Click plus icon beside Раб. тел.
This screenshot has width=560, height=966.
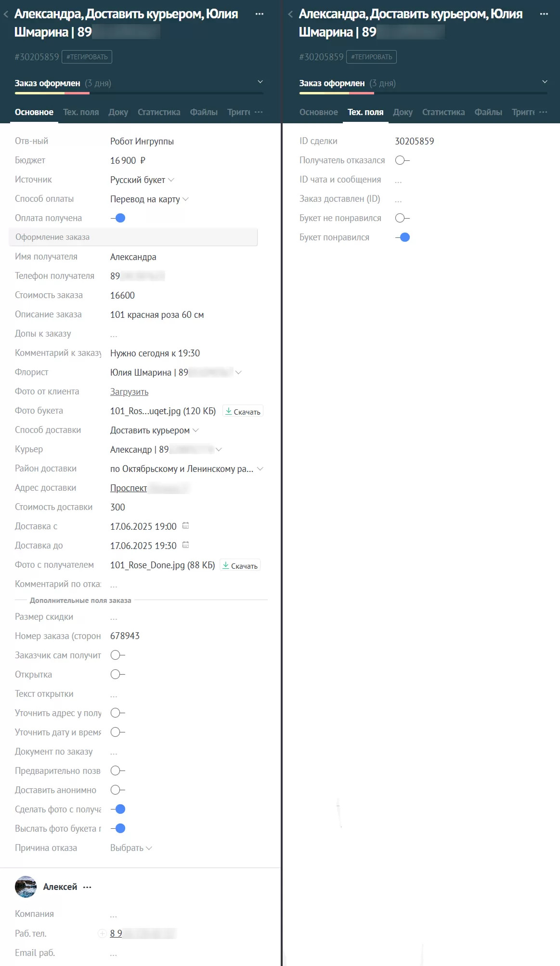(x=102, y=933)
